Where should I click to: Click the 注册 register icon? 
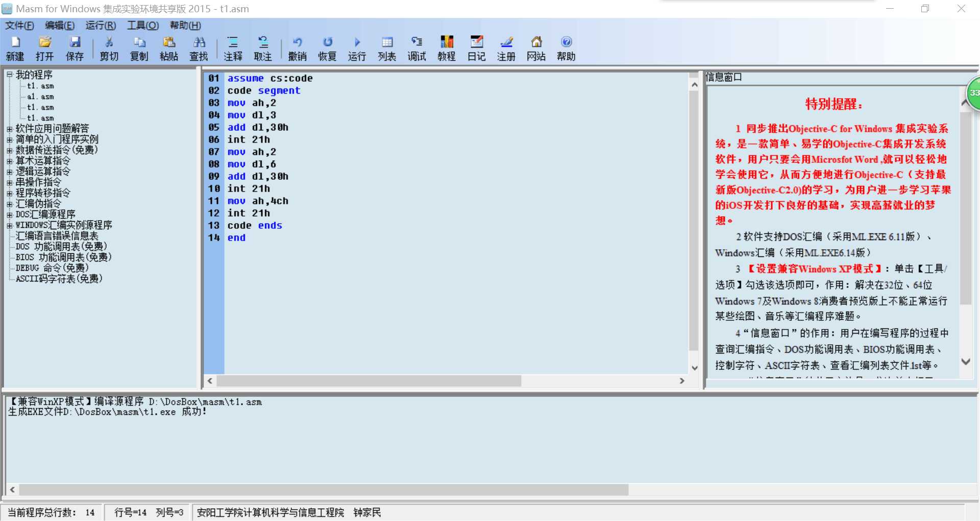tap(506, 49)
